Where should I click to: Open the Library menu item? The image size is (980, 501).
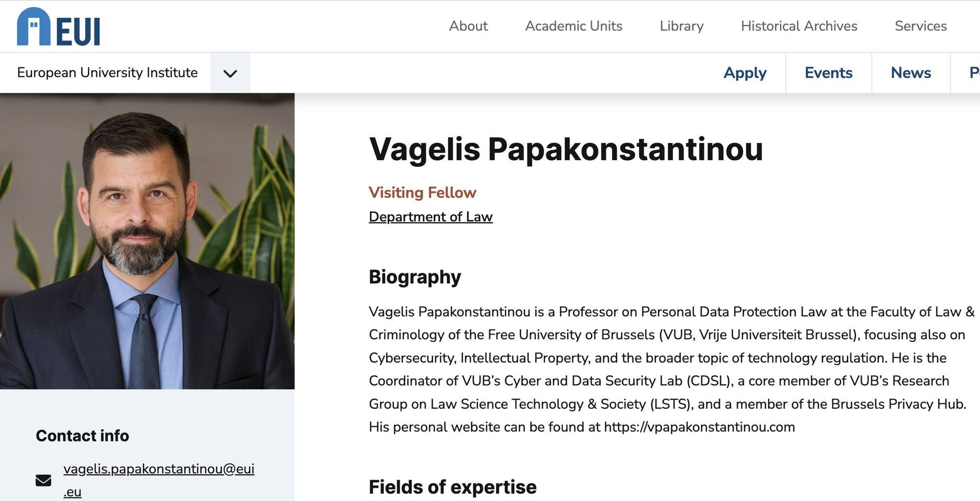[682, 26]
